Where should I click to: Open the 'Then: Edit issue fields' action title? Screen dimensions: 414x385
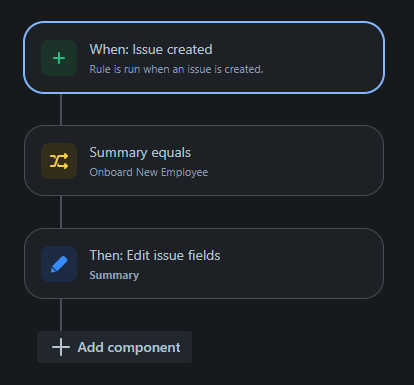coord(155,255)
